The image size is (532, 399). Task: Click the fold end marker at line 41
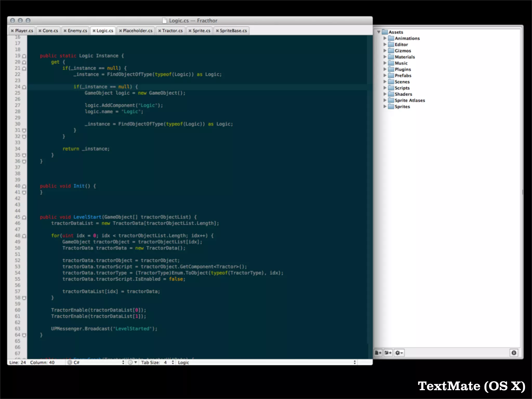coord(24,192)
